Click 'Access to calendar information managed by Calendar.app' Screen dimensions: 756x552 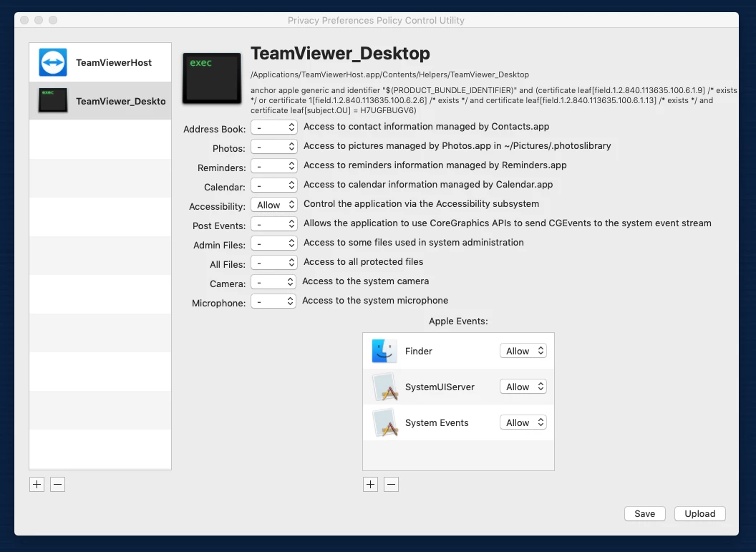coord(428,184)
